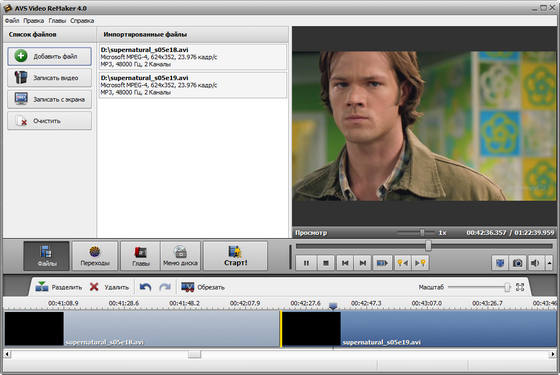Click the Масштаб zoom slider handle

pyautogui.click(x=507, y=287)
